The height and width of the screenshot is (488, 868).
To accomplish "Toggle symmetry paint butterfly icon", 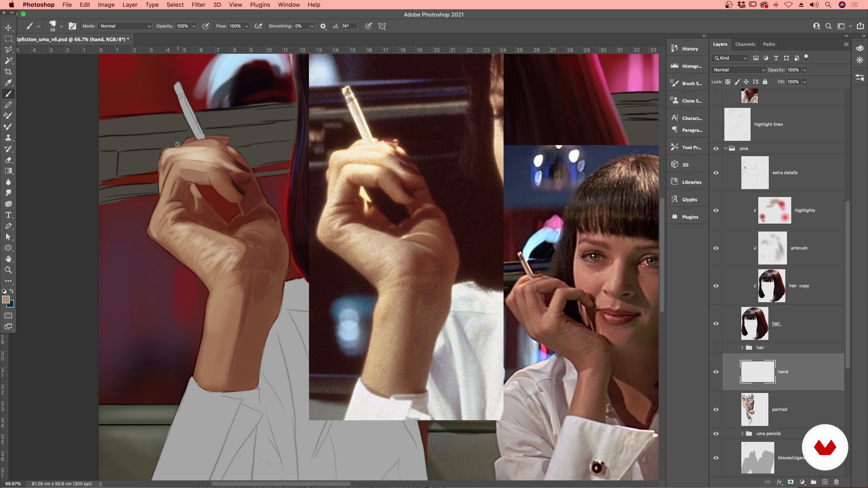I will click(382, 26).
